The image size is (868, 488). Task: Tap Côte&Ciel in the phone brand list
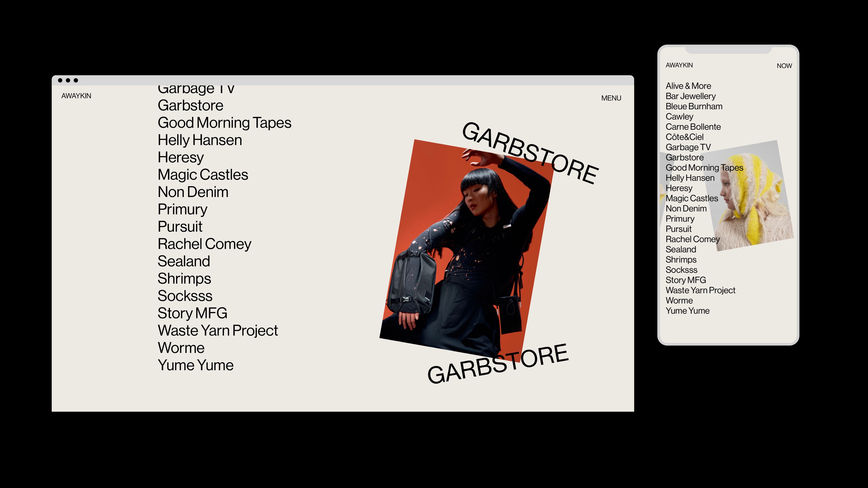684,137
